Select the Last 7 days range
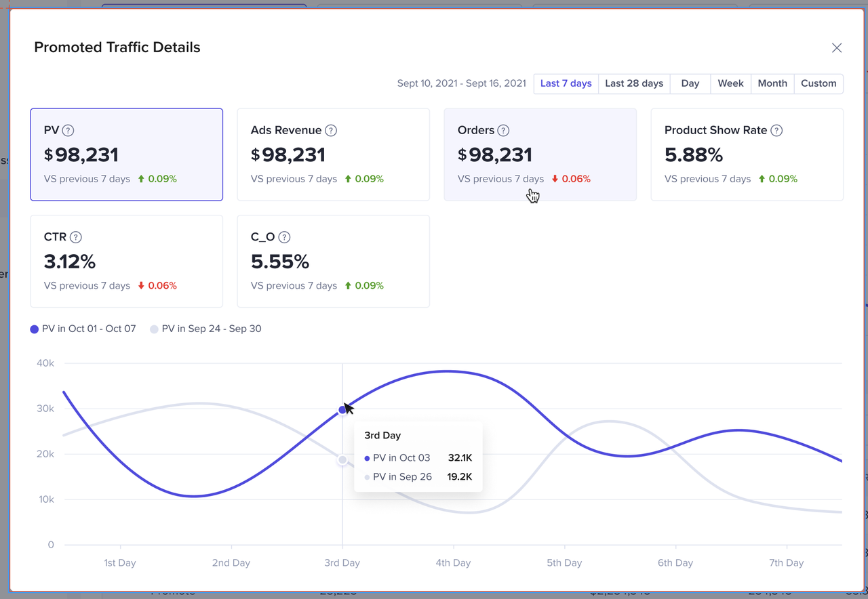Viewport: 868px width, 599px height. coord(566,83)
